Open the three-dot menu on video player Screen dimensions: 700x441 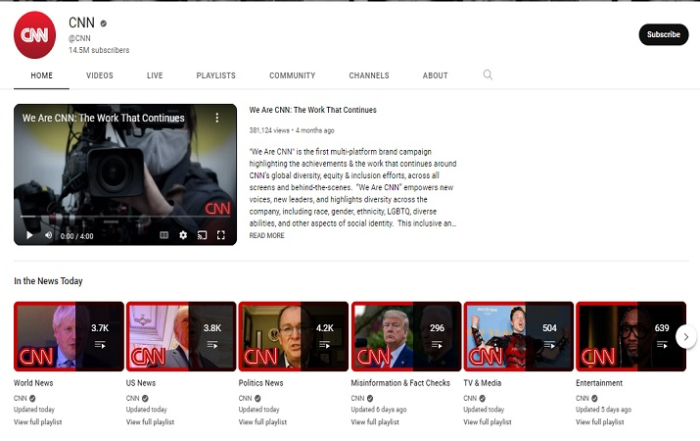tap(217, 117)
